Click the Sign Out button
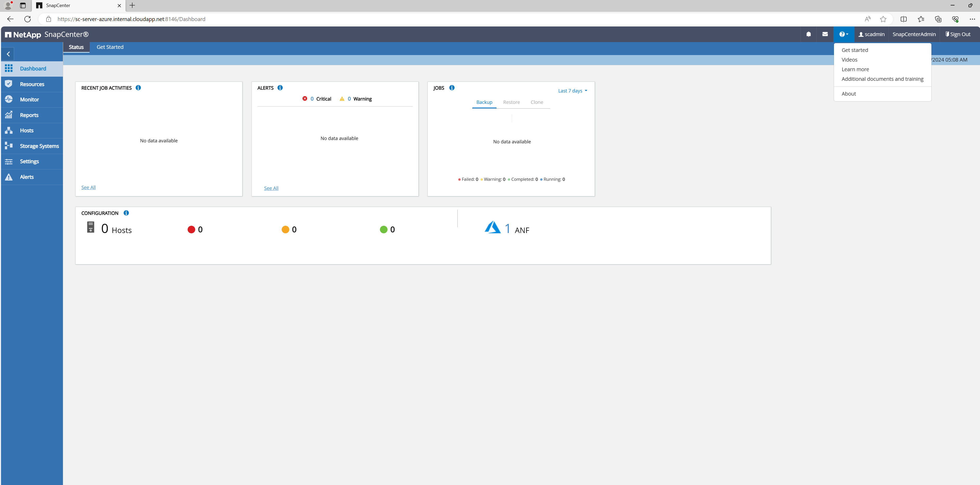The height and width of the screenshot is (485, 980). click(958, 34)
